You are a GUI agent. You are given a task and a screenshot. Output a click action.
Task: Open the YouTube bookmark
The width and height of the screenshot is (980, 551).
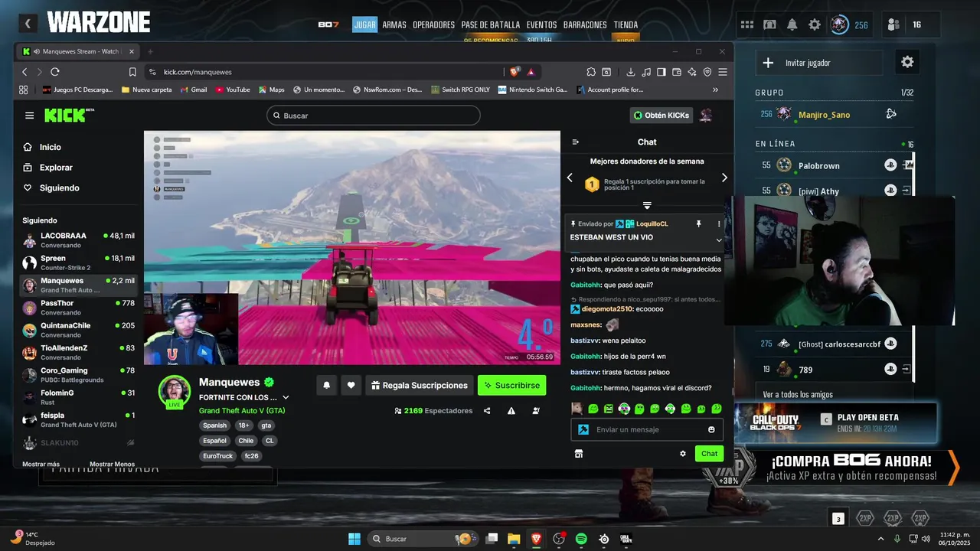[x=233, y=90]
